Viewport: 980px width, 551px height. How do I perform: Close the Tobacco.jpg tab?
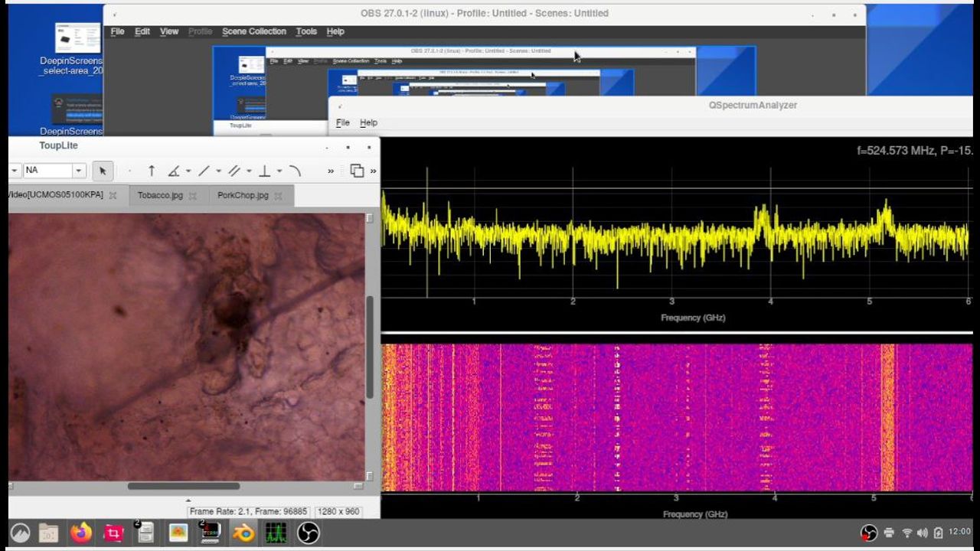pyautogui.click(x=193, y=196)
